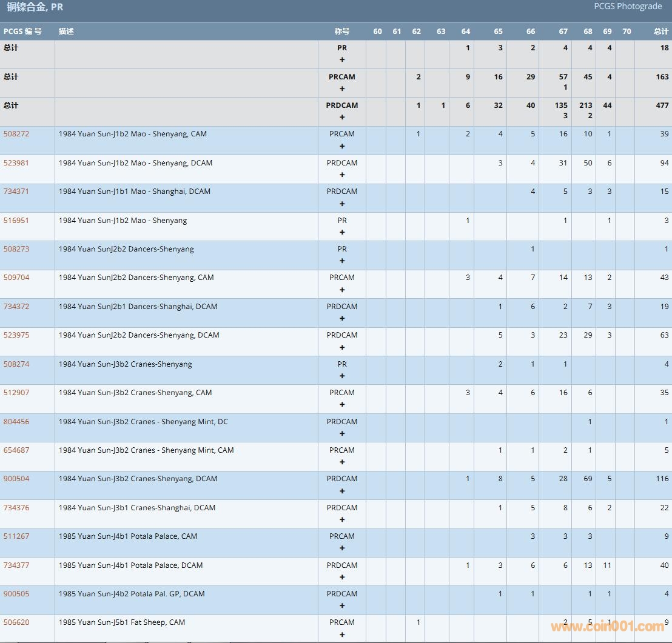Open PCGS number 516951 link
The height and width of the screenshot is (643, 672).
pos(16,221)
